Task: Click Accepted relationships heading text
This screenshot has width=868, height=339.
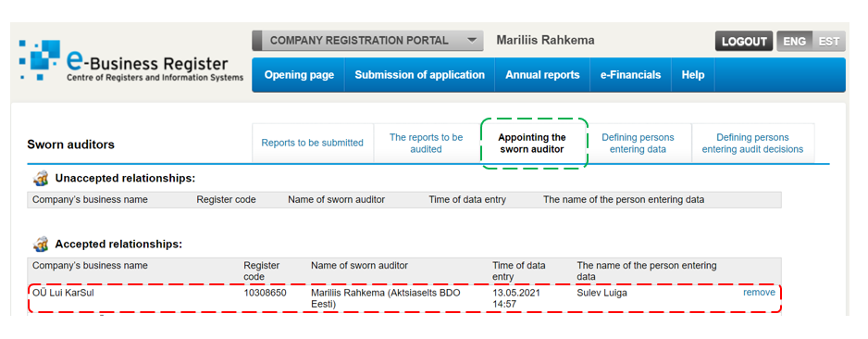Action: click(x=118, y=244)
